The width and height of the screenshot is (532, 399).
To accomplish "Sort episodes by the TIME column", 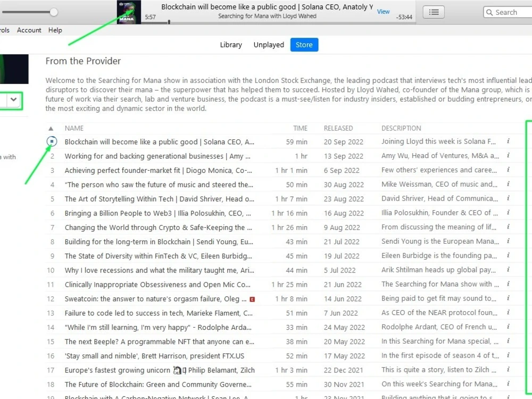I will (300, 128).
